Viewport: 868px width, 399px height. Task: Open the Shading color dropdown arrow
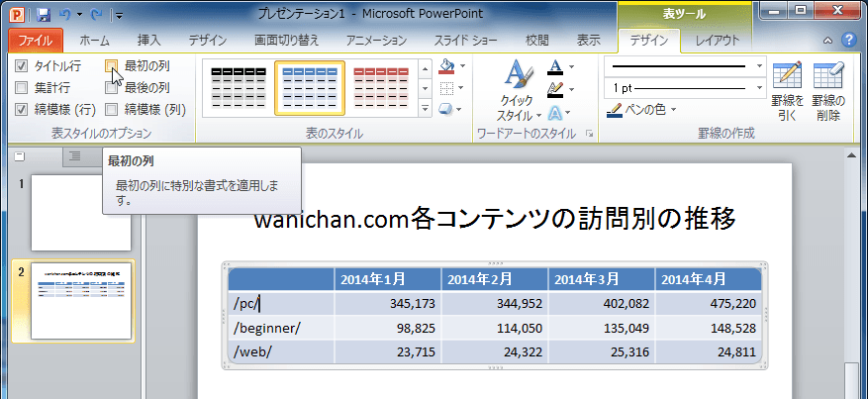coord(462,66)
